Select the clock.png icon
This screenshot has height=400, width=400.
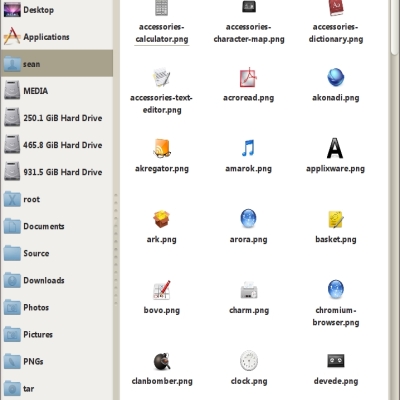(x=249, y=361)
